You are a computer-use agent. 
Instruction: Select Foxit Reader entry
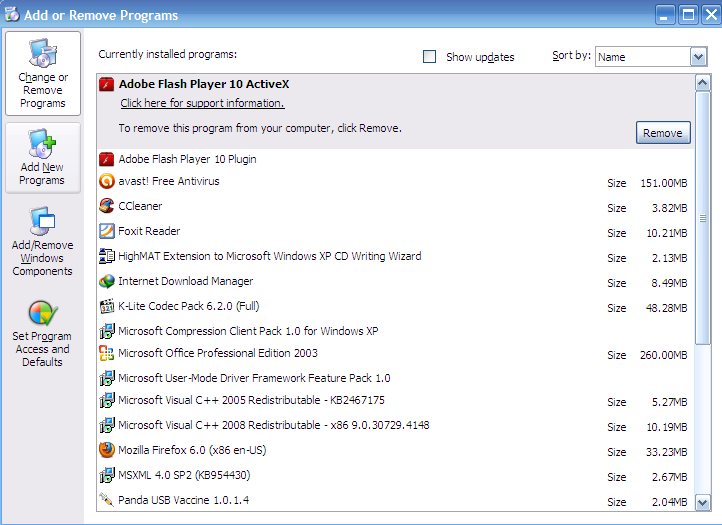click(395, 232)
